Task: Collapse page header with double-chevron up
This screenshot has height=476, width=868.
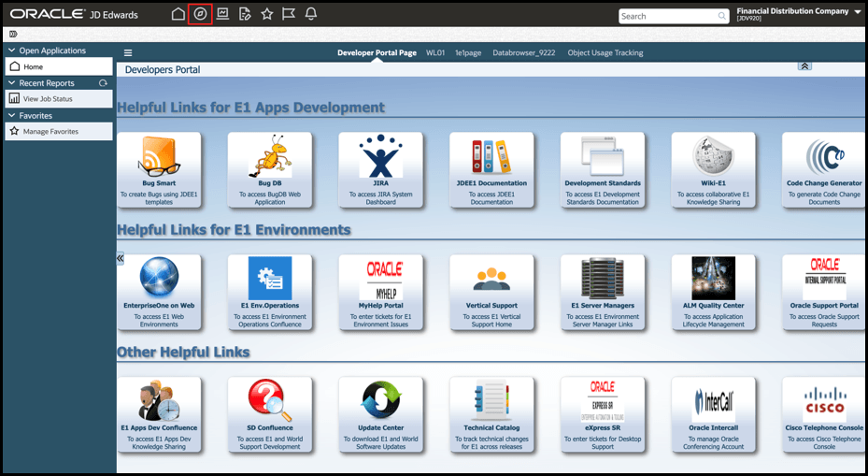Action: pyautogui.click(x=804, y=66)
